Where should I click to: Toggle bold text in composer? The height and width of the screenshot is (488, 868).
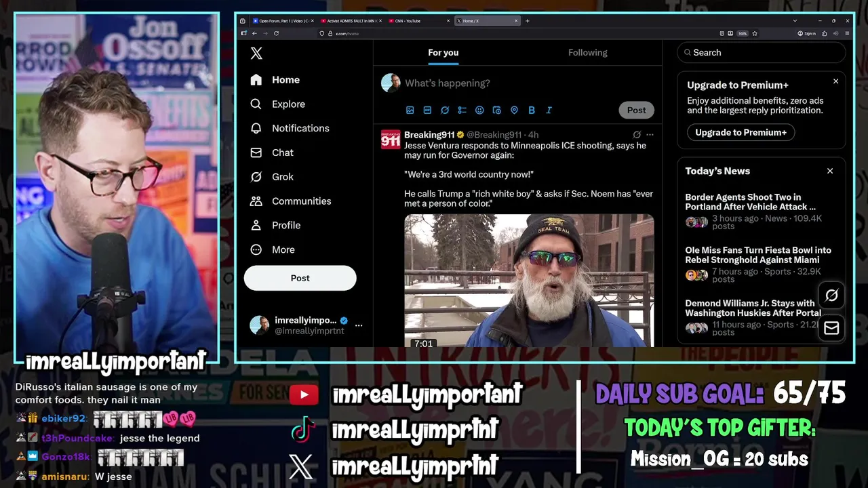click(x=532, y=110)
